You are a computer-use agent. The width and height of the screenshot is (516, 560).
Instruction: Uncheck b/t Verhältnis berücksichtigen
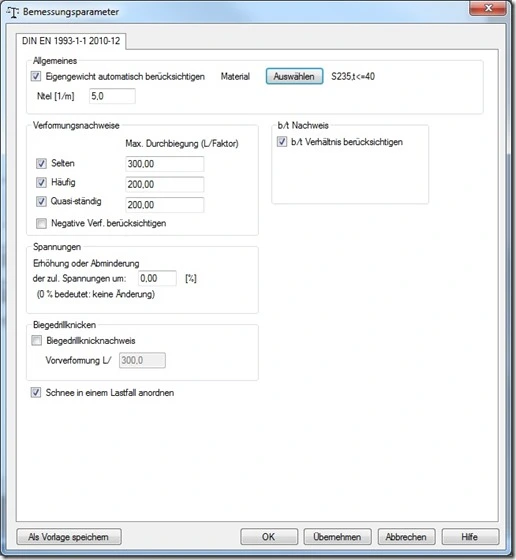[282, 142]
